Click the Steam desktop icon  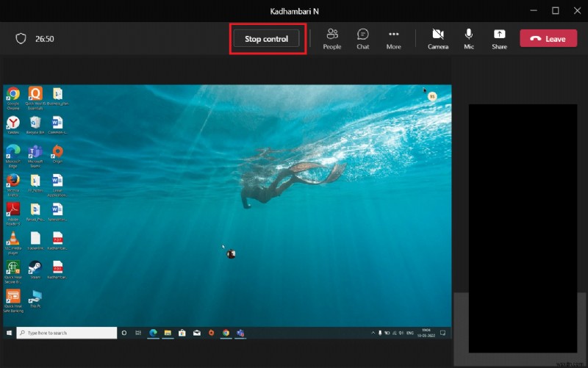coord(35,268)
